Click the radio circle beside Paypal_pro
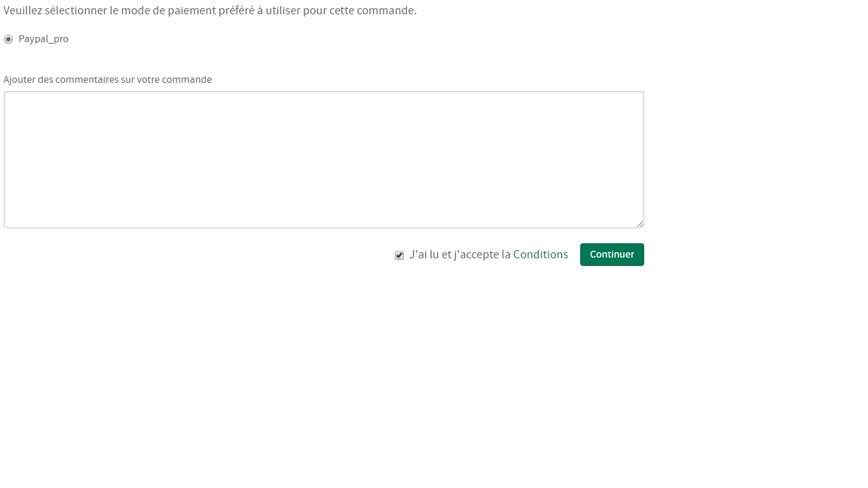 pos(8,39)
